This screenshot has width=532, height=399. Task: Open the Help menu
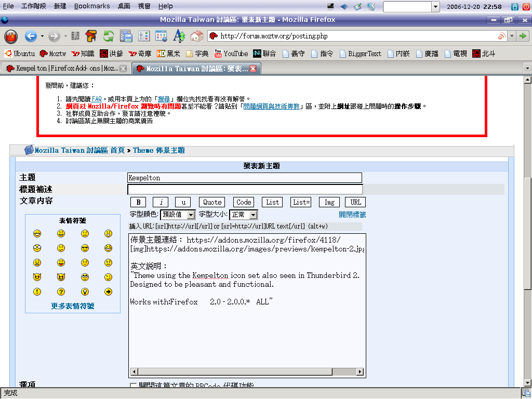click(x=166, y=6)
